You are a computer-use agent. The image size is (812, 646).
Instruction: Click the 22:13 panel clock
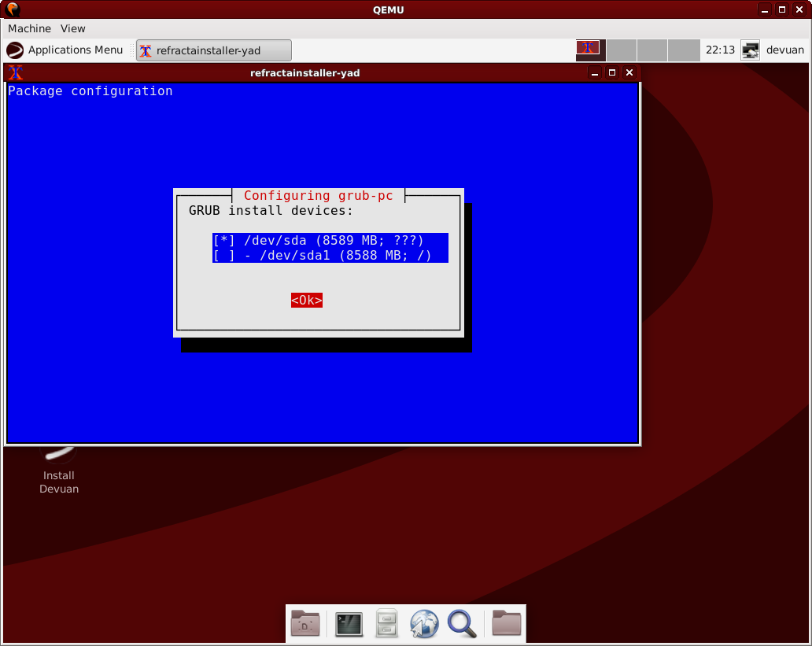coord(720,50)
